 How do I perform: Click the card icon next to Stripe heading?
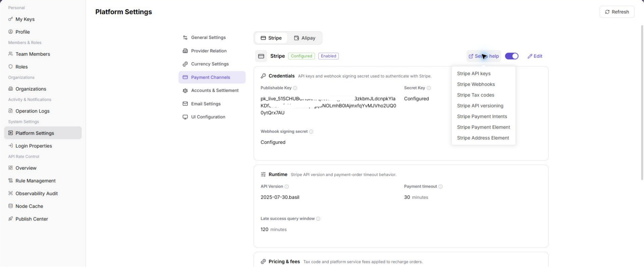(261, 56)
